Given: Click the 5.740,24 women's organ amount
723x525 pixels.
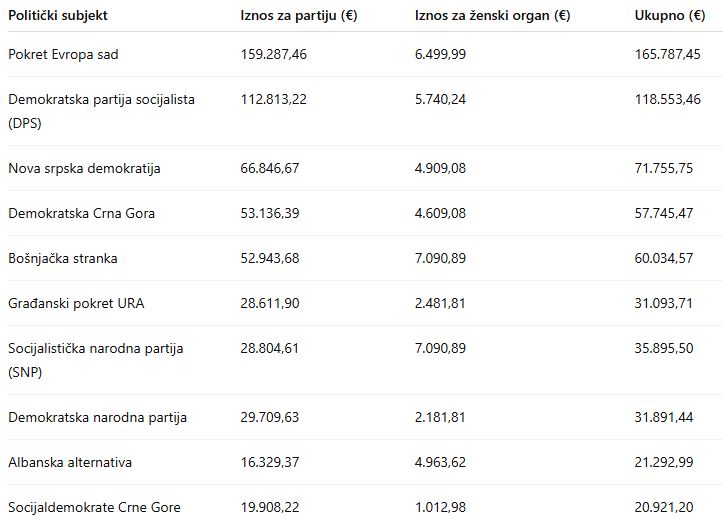Looking at the screenshot, I should pyautogui.click(x=440, y=100).
